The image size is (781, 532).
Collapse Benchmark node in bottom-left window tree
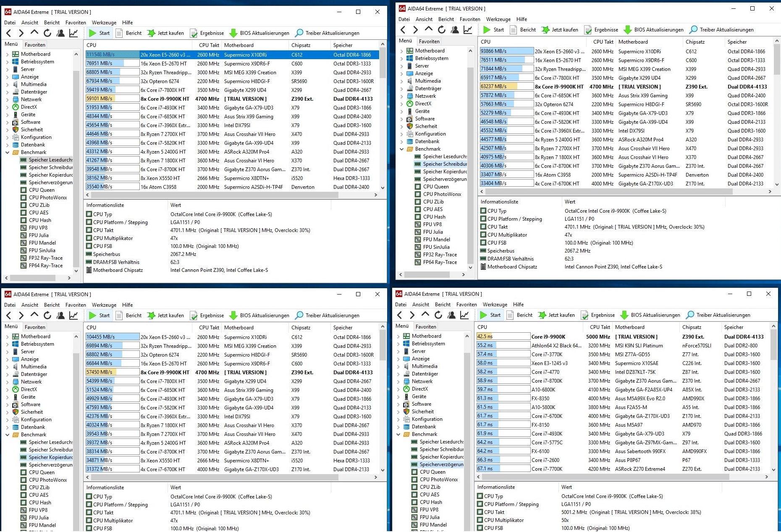[x=7, y=435]
